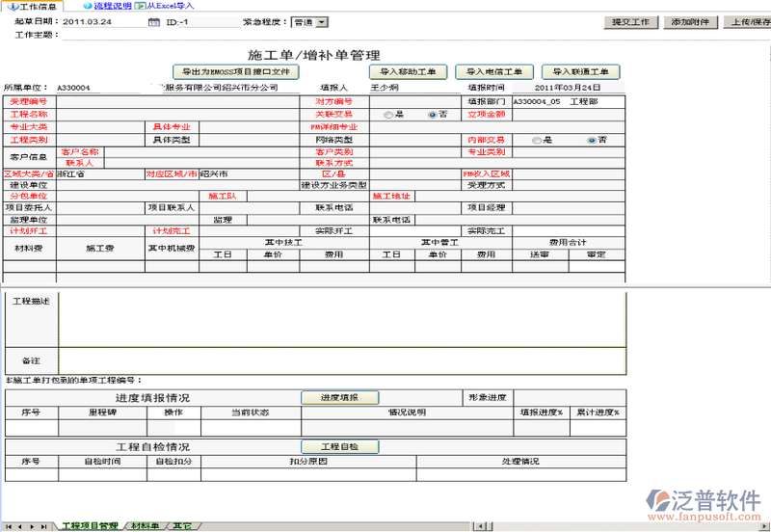Click horizontal scrollbar right arrow
771x532 pixels.
[x=764, y=526]
